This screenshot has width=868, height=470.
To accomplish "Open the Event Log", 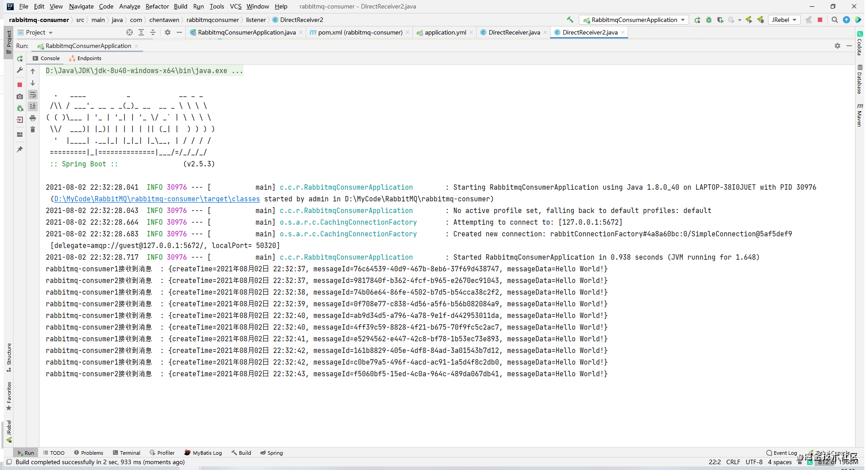I will [x=781, y=453].
